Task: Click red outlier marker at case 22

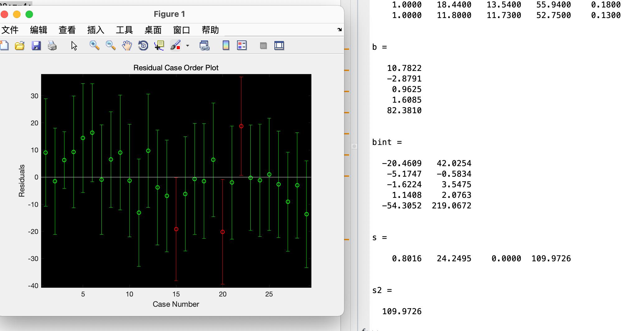Action: [x=241, y=126]
